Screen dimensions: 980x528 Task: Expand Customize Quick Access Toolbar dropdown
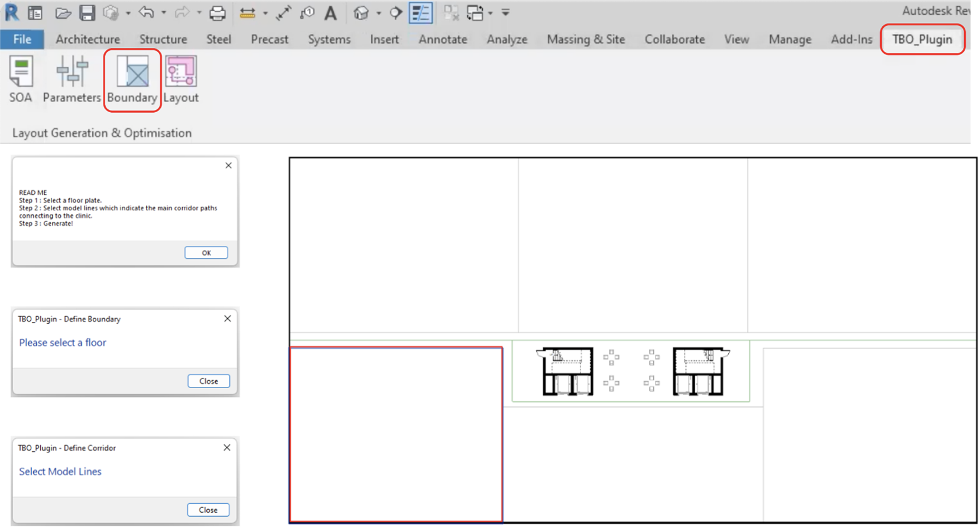(x=505, y=13)
